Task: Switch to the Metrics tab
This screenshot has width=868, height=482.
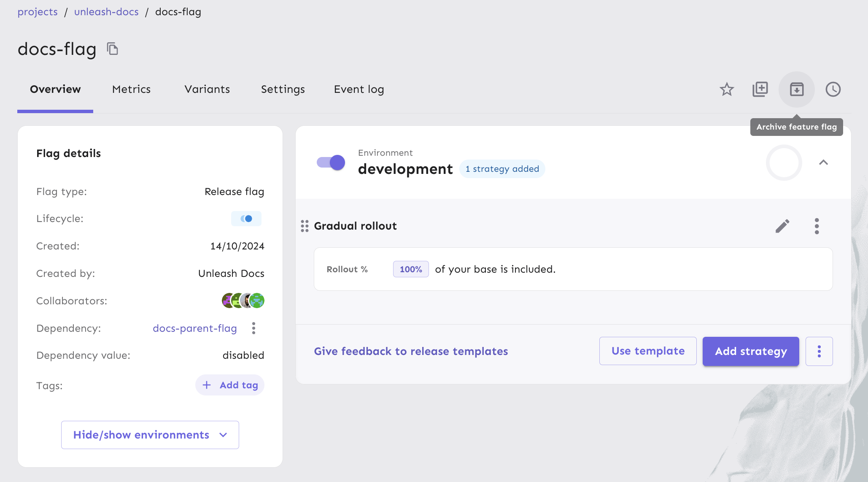Action: 131,89
